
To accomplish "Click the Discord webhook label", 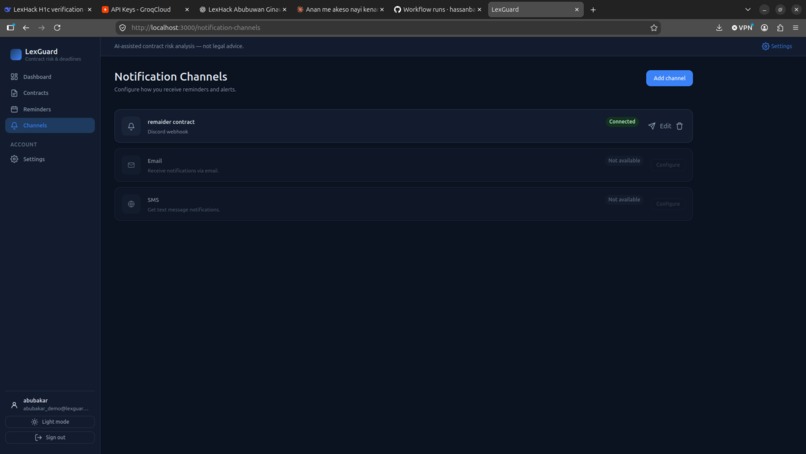I will (168, 132).
